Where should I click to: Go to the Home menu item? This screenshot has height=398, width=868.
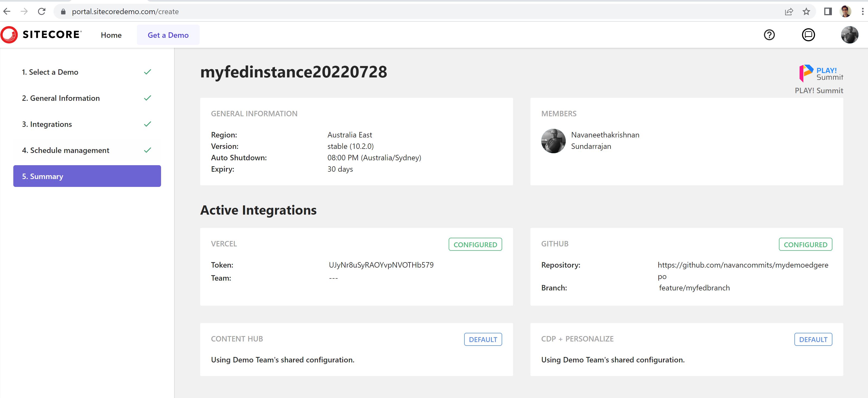(x=111, y=35)
